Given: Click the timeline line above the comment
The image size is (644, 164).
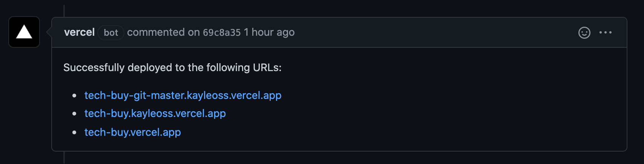Looking at the screenshot, I should click(64, 11).
